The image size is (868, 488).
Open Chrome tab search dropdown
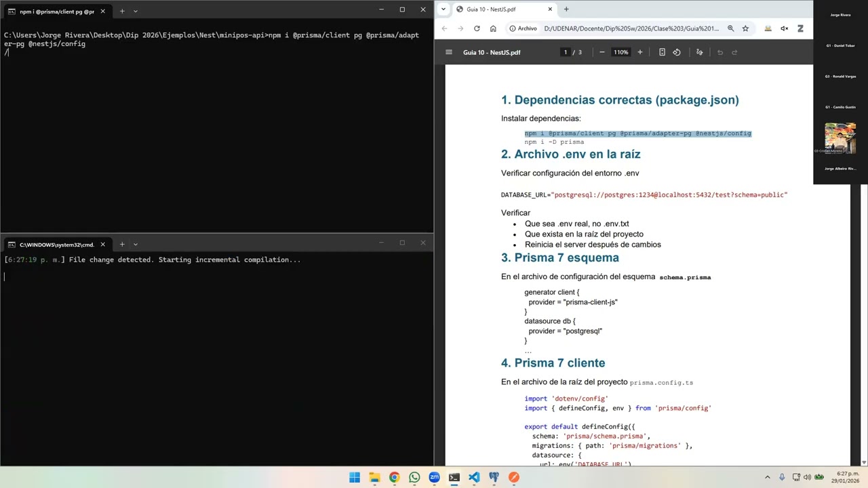443,9
